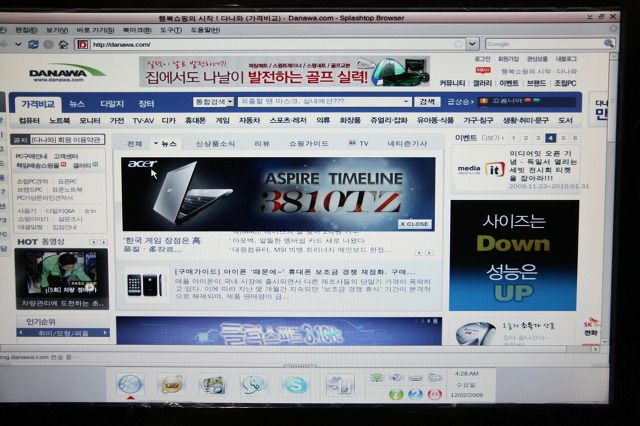Switch to the 장터 main tab

(x=146, y=104)
